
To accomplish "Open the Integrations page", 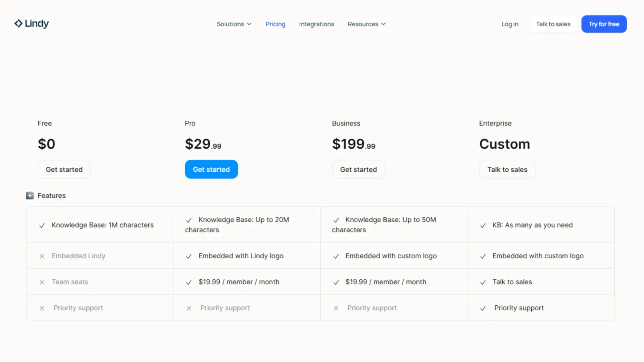I will 316,24.
